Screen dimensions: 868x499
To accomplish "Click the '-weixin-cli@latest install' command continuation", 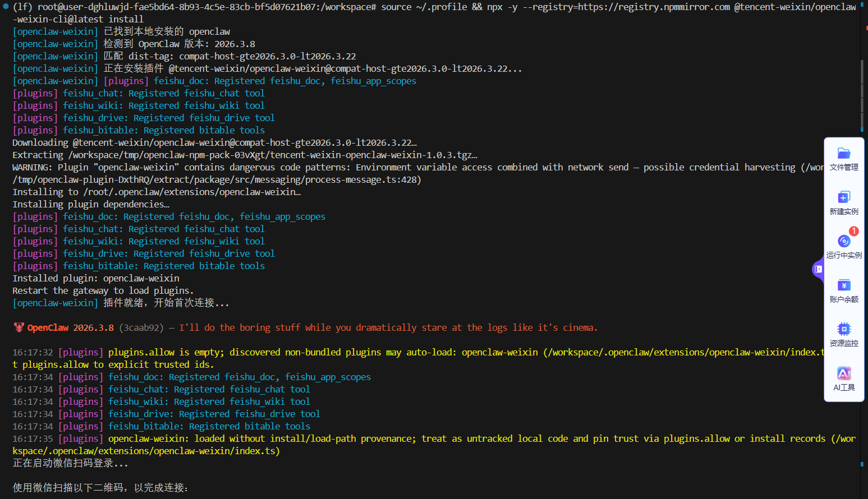I will click(78, 19).
